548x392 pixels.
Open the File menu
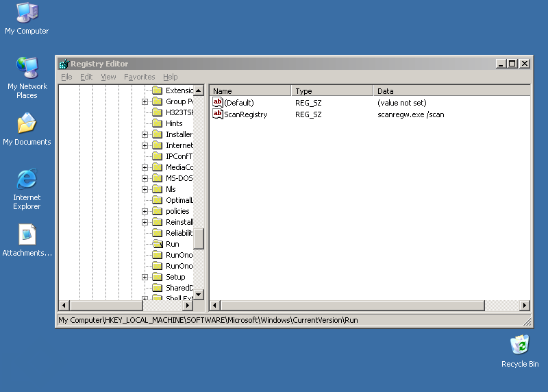click(x=66, y=77)
